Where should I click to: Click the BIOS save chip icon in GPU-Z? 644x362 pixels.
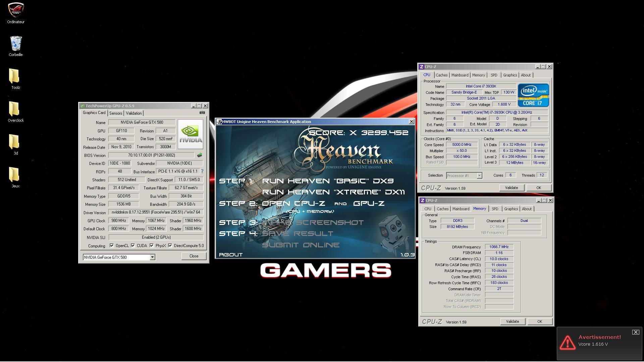199,155
